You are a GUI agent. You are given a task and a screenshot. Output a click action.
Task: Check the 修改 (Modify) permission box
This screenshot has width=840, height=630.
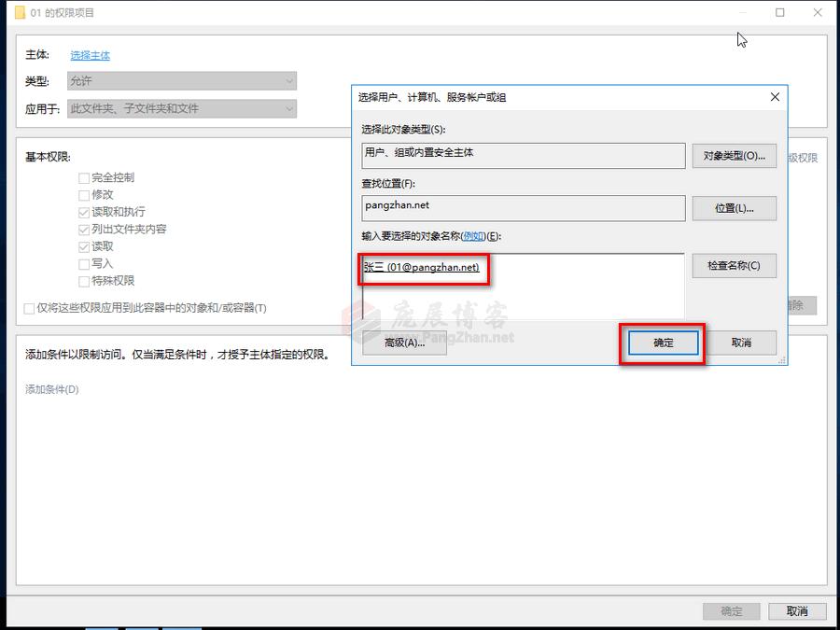[x=84, y=194]
